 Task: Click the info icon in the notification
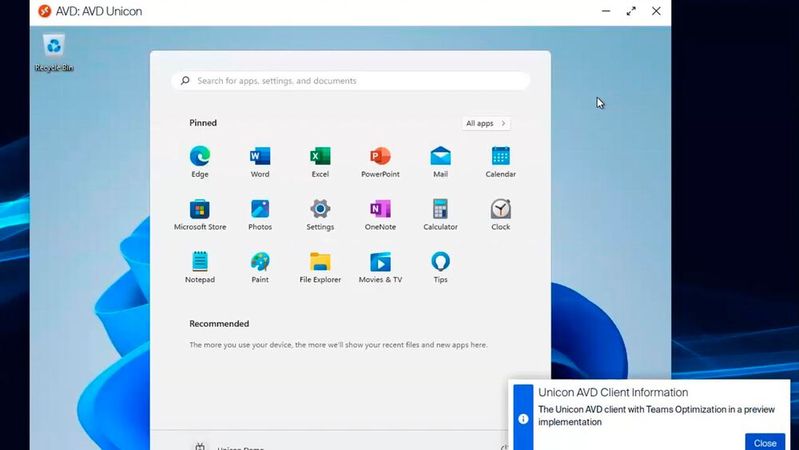click(x=523, y=419)
